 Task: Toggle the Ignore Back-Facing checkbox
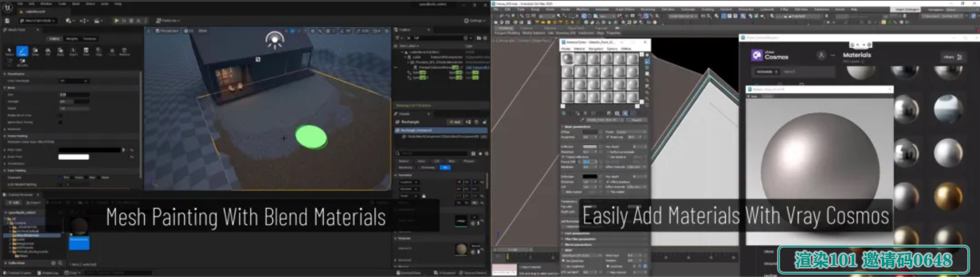60,122
